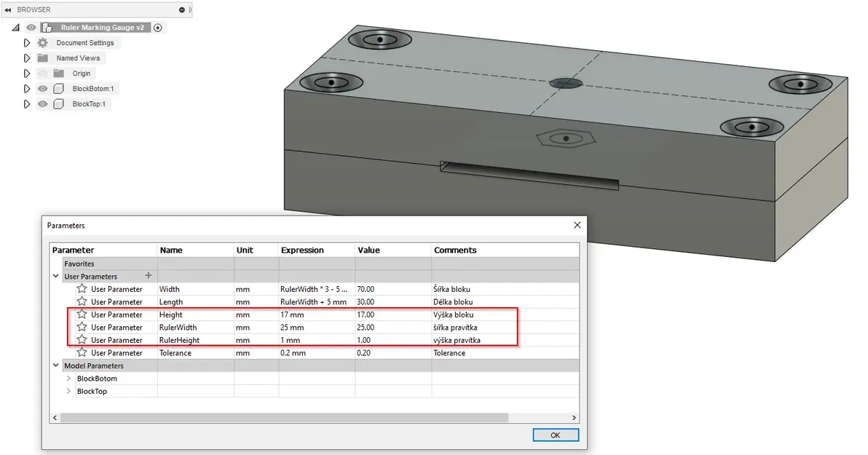Favorite the Width parameter star
Screen dimensions: 868x455
click(82, 288)
